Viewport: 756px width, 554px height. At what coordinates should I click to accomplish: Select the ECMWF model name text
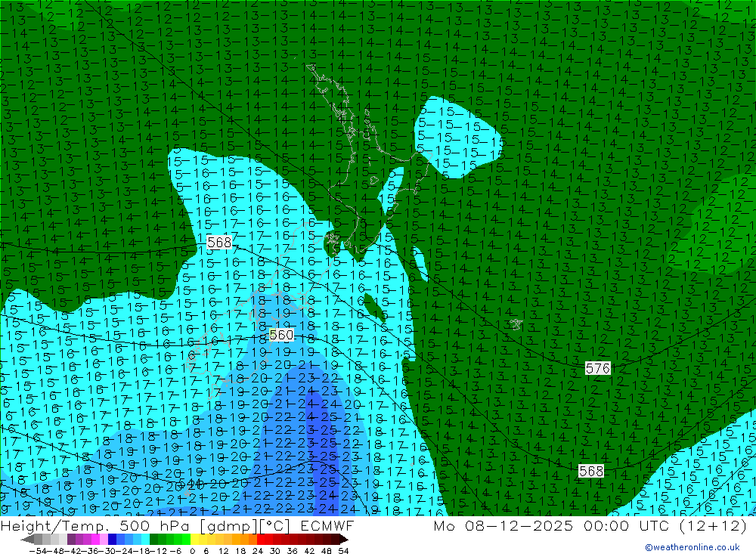[x=327, y=525]
